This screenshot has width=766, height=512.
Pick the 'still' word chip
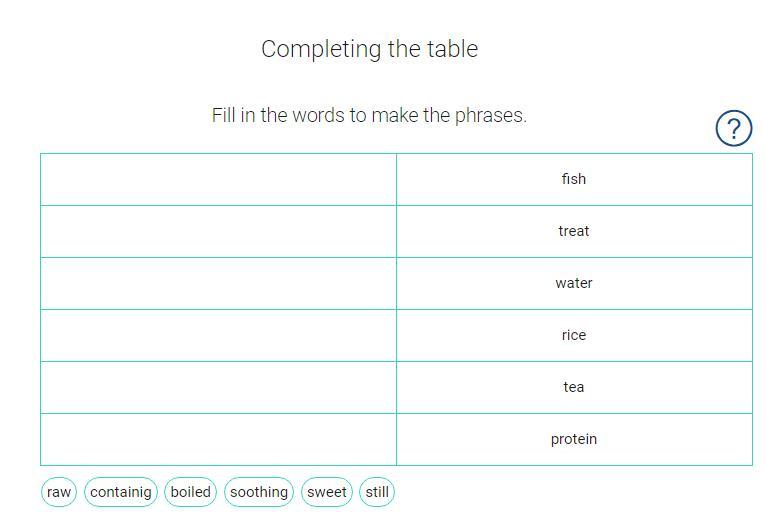pyautogui.click(x=377, y=492)
